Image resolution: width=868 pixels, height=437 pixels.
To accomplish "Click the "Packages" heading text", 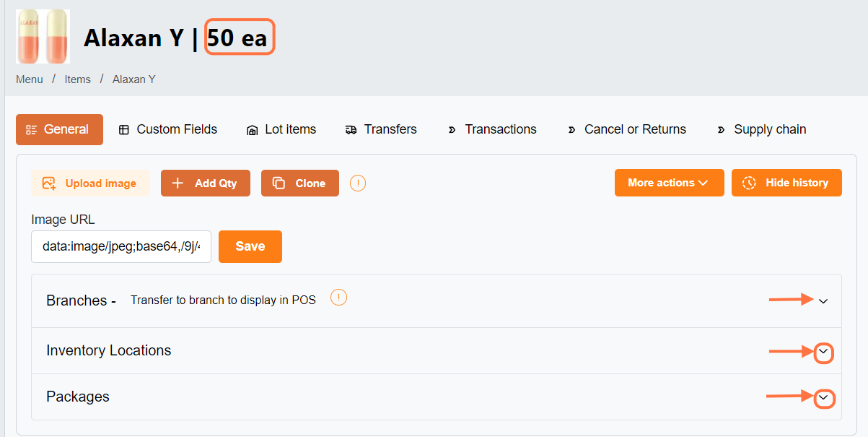I will [78, 397].
